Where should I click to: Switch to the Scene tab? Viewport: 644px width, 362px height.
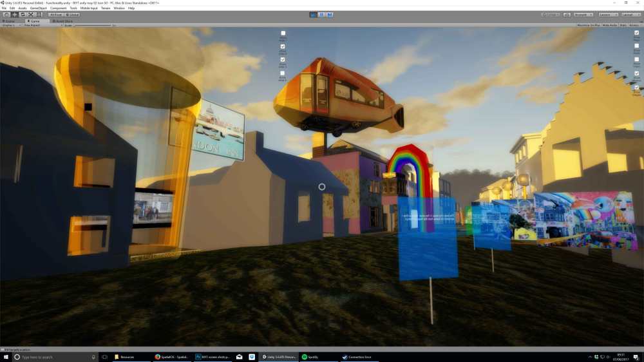(x=11, y=21)
